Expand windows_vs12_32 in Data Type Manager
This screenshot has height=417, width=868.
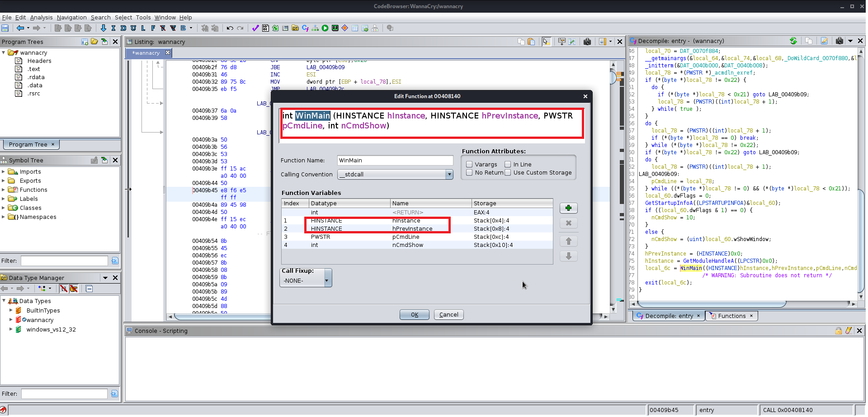(x=11, y=329)
